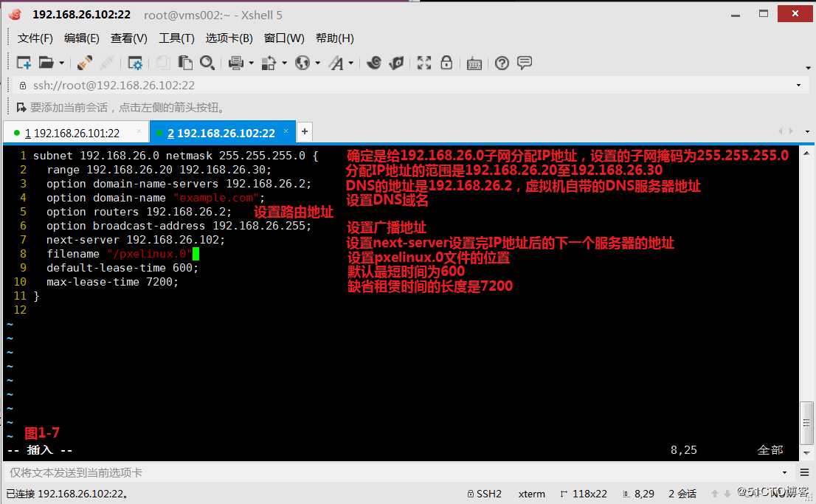Click the 118x22 terminal size indicator
The image size is (816, 504).
(x=584, y=494)
